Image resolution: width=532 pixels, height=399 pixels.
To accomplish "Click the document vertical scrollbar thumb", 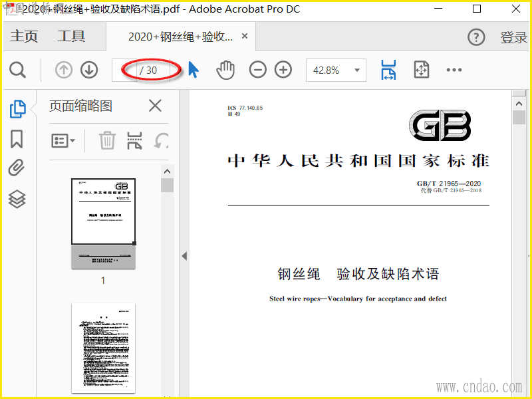I will 519,118.
